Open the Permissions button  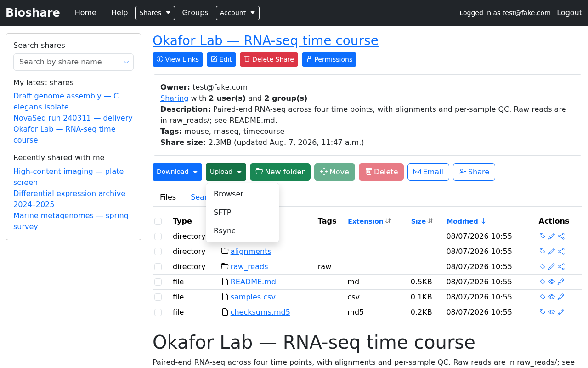click(x=329, y=60)
